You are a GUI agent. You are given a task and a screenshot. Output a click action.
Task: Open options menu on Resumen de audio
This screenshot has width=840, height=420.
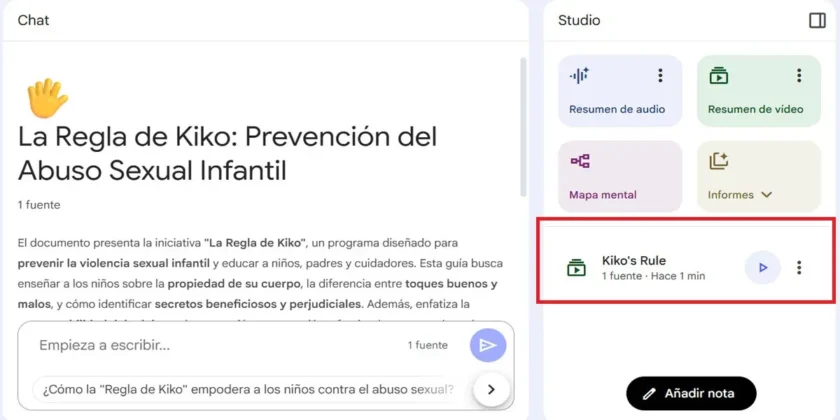660,76
